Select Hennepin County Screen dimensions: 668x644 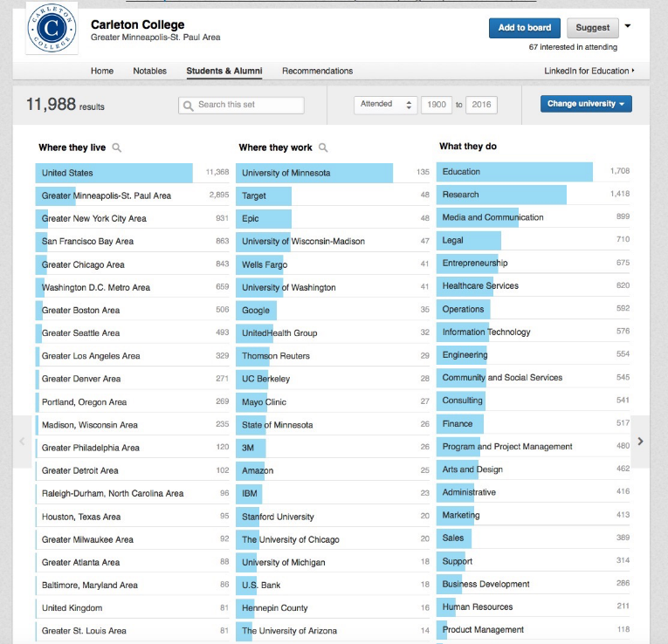333,608
